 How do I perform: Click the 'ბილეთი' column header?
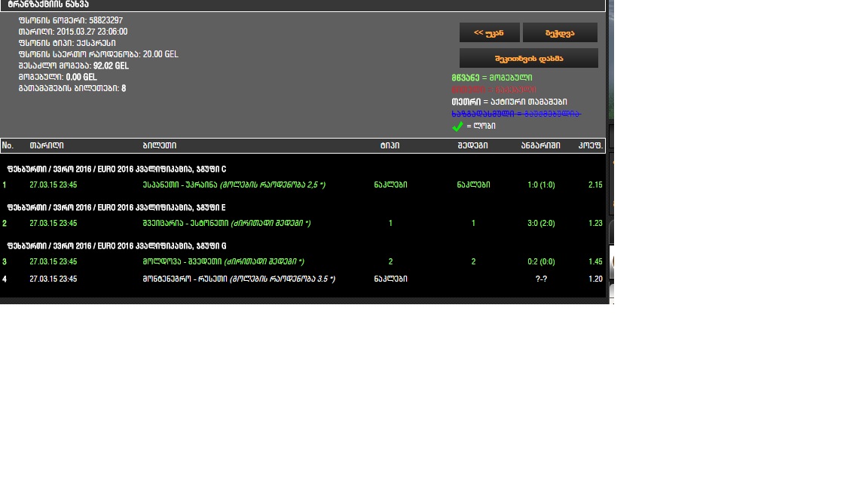point(160,145)
